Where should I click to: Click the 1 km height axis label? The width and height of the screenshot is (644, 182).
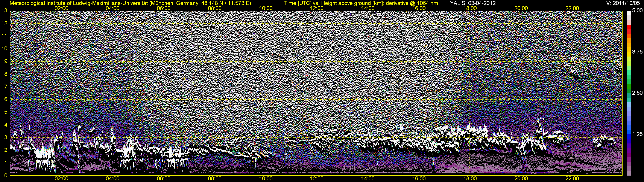pyautogui.click(x=6, y=163)
